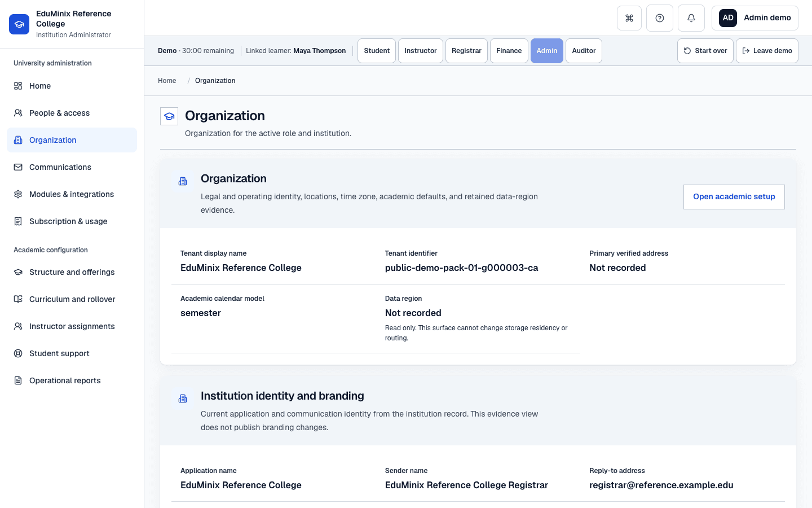Switch to the Student role tab
Image resolution: width=812 pixels, height=508 pixels.
tap(377, 51)
